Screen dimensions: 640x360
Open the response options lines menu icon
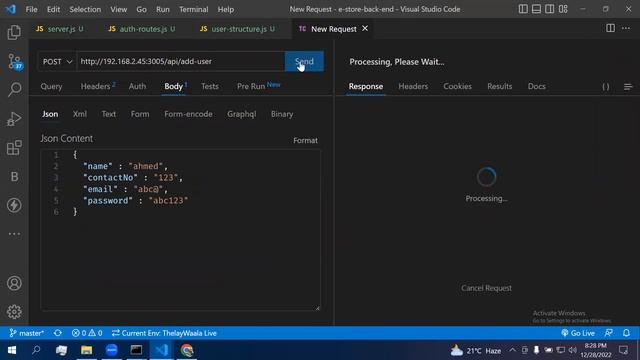click(628, 87)
